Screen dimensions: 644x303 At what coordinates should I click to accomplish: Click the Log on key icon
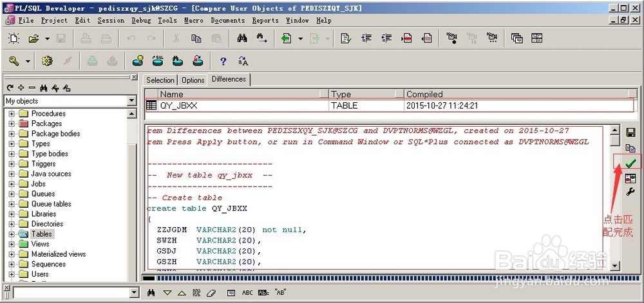[14, 61]
